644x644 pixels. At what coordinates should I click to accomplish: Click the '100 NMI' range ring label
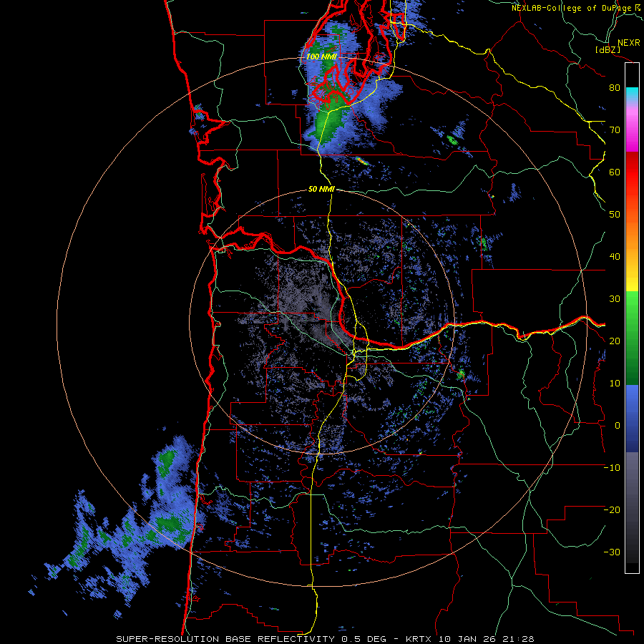[321, 57]
